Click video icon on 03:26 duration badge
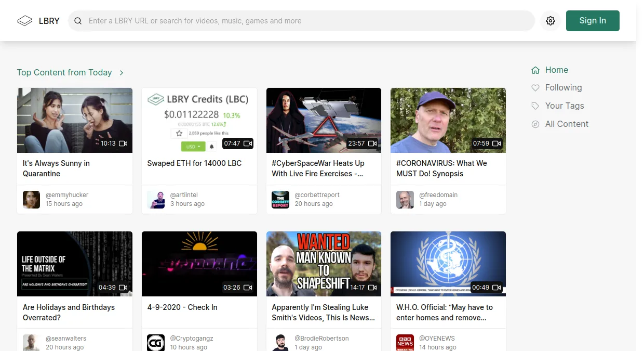The width and height of the screenshot is (644, 351). pyautogui.click(x=248, y=288)
